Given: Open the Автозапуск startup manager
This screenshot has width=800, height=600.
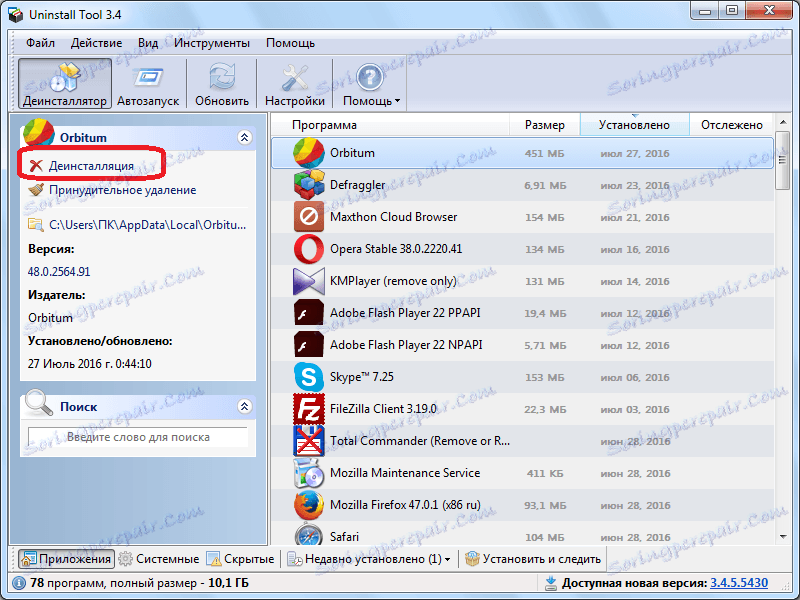Looking at the screenshot, I should point(148,84).
